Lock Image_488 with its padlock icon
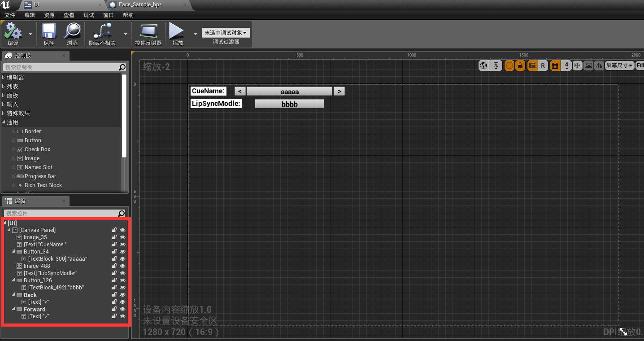644x341 pixels. (114, 266)
